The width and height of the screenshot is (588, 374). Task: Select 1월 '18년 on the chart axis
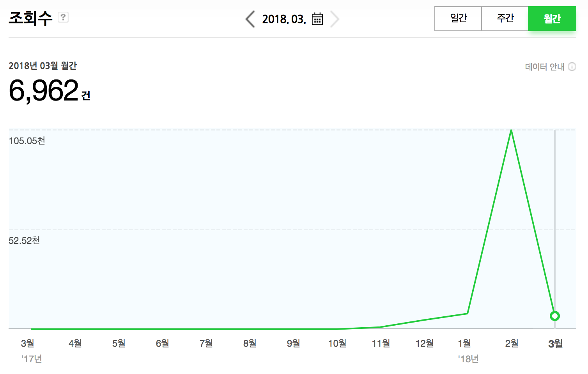(464, 343)
